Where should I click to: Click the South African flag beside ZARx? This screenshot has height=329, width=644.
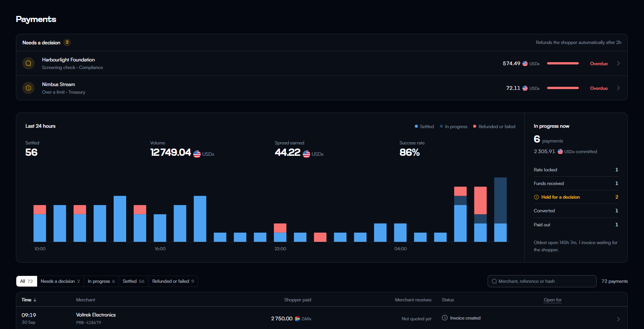pyautogui.click(x=297, y=319)
